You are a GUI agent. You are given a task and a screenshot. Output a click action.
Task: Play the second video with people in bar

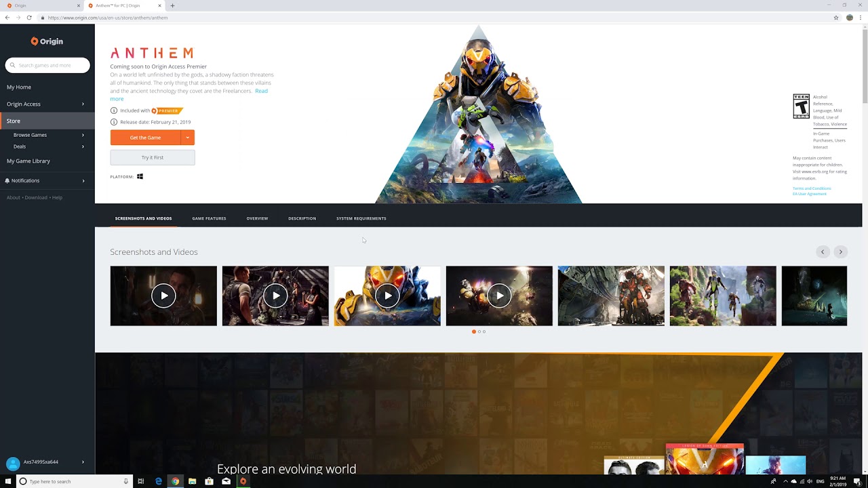pos(275,296)
